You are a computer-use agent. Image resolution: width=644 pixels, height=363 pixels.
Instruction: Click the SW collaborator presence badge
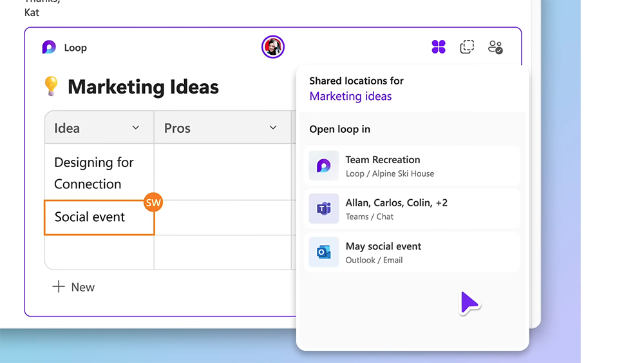click(153, 202)
